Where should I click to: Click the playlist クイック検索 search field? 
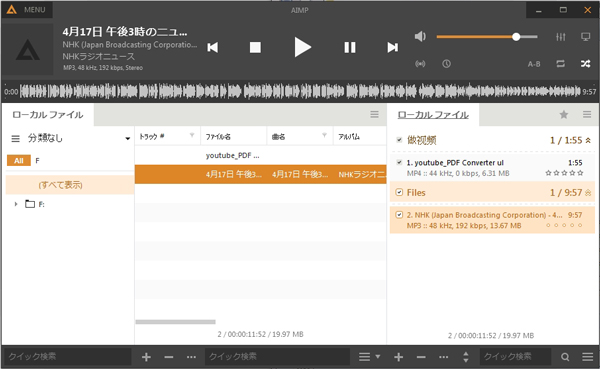pos(515,357)
